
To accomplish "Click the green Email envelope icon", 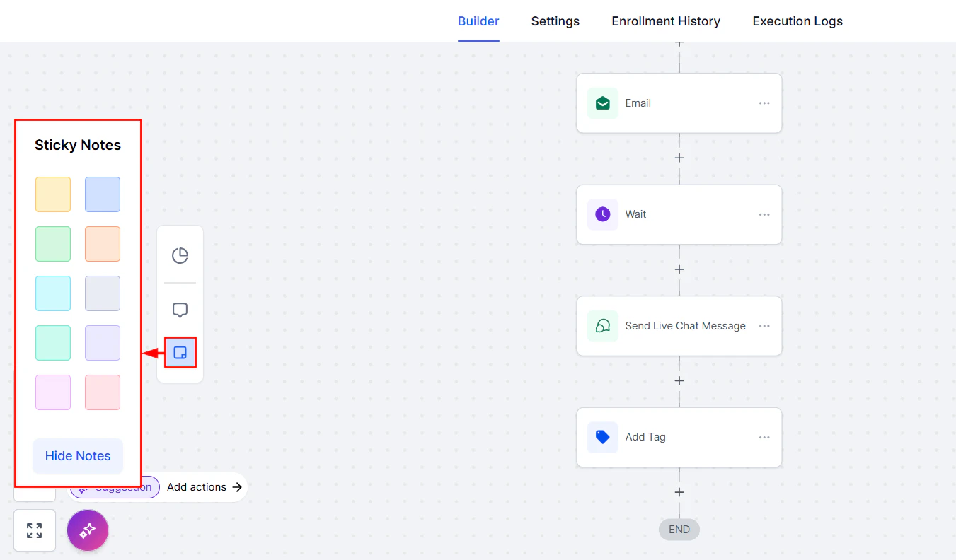I will 602,103.
